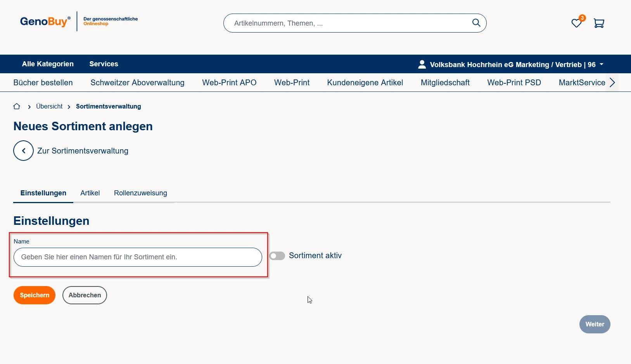631x364 pixels.
Task: Click the Weiter button
Action: [x=595, y=324]
